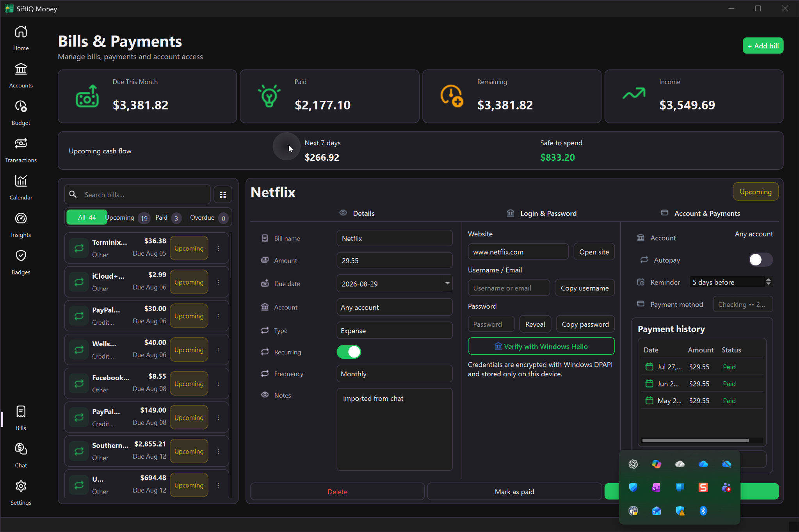Click the Notes text area
The height and width of the screenshot is (532, 799).
point(394,429)
